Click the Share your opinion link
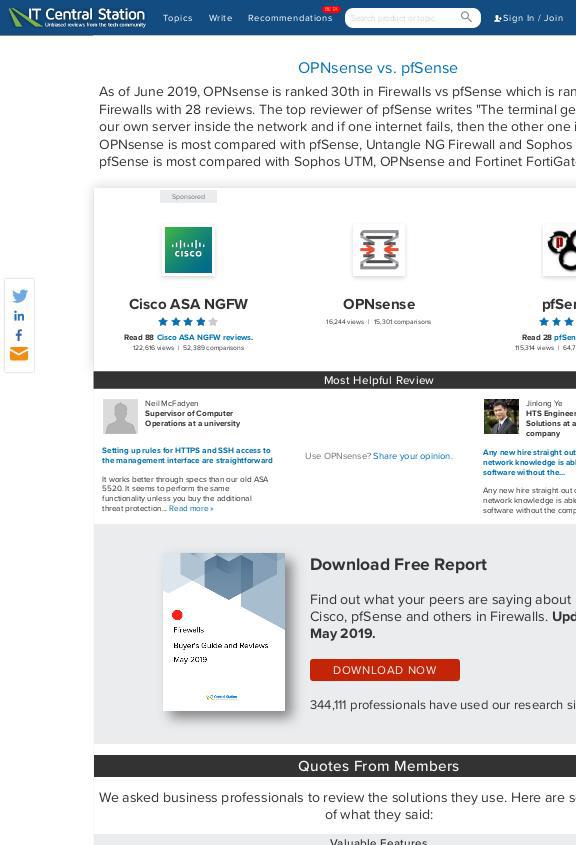 pos(413,456)
